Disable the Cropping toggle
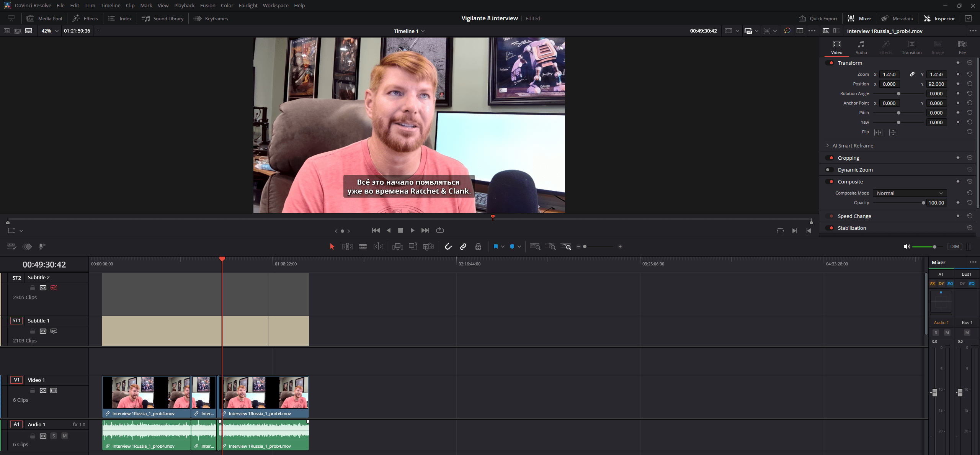The image size is (980, 455). tap(830, 158)
